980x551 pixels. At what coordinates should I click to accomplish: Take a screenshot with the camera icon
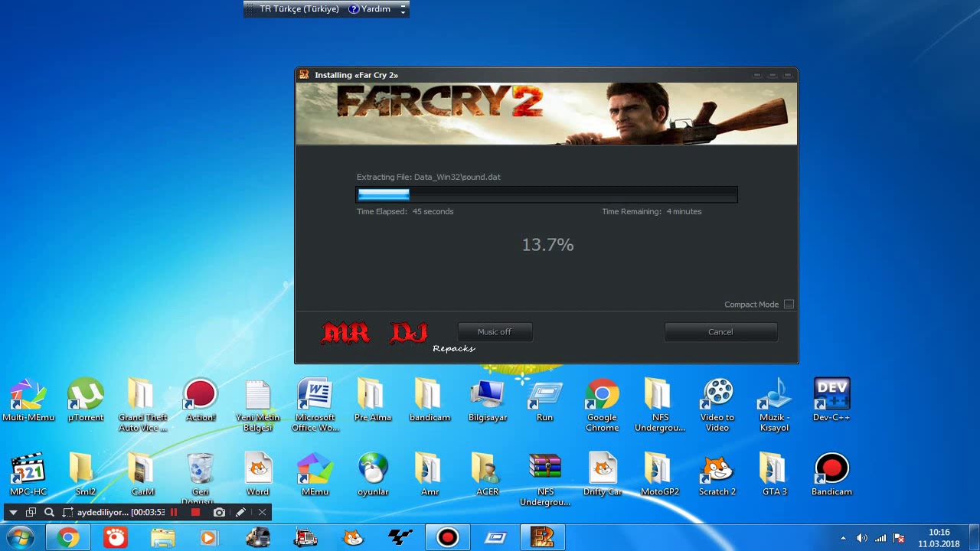(x=219, y=512)
